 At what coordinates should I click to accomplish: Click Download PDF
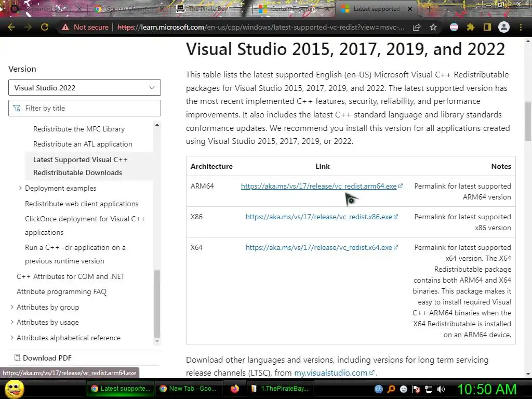pyautogui.click(x=43, y=358)
